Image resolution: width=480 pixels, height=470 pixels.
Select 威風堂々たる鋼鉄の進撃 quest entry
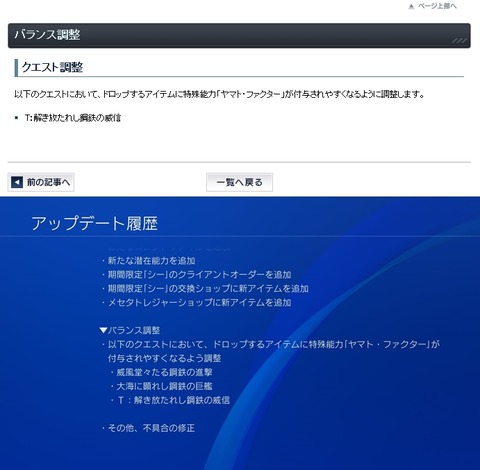pyautogui.click(x=164, y=372)
